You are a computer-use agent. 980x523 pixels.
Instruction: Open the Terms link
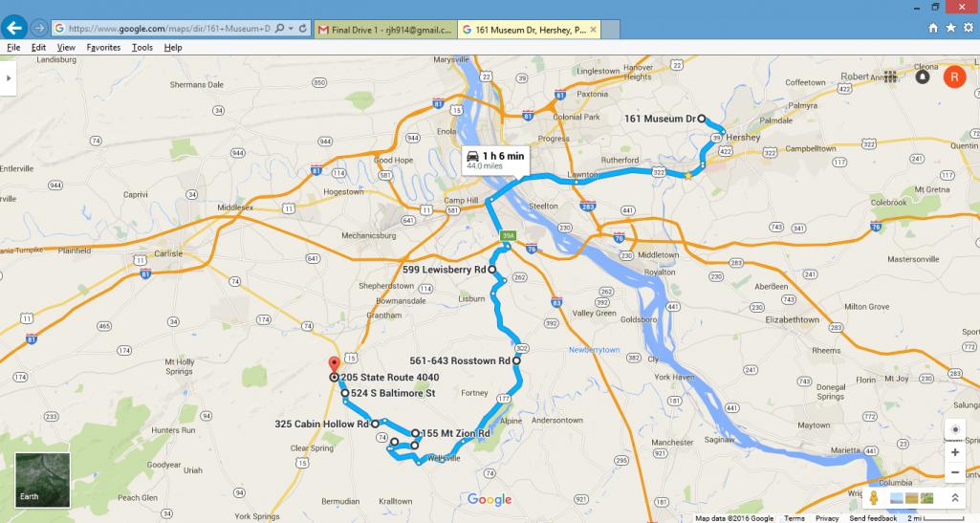click(x=795, y=518)
